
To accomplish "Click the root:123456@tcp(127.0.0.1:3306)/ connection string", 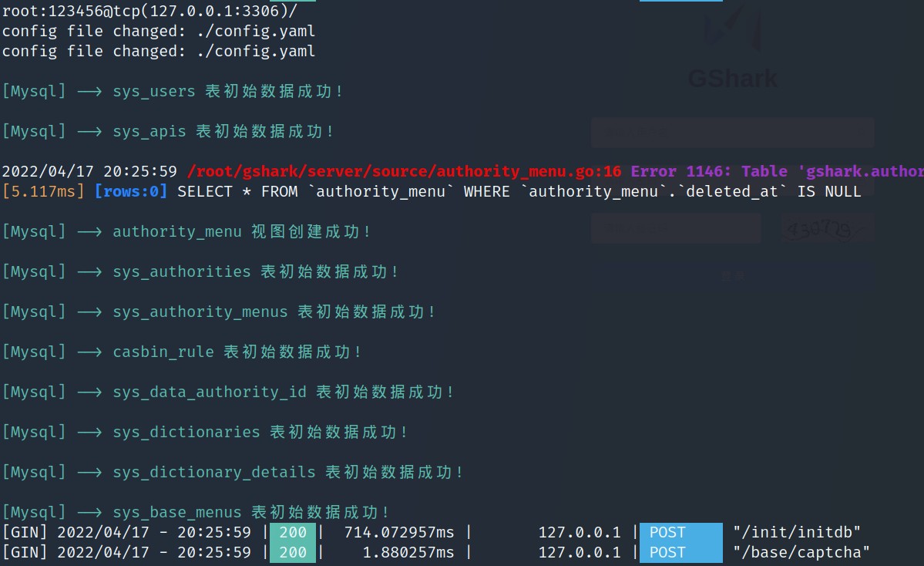I will 150,11.
